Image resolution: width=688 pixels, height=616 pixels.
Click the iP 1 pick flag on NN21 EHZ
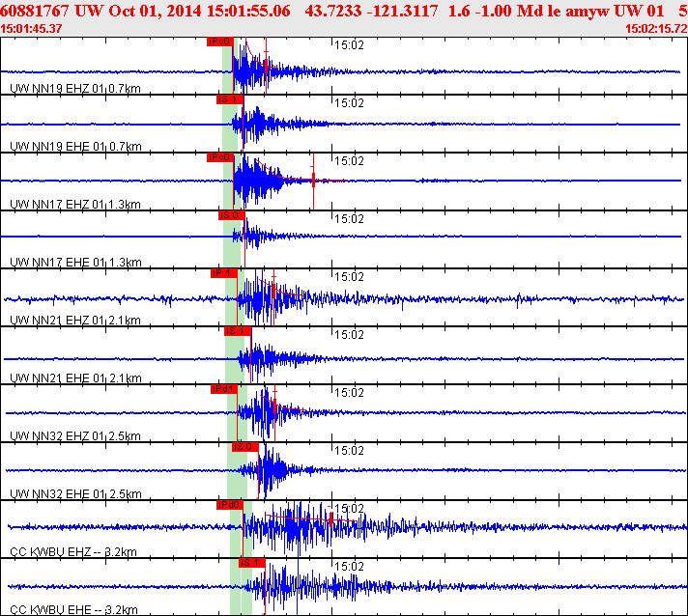[224, 273]
